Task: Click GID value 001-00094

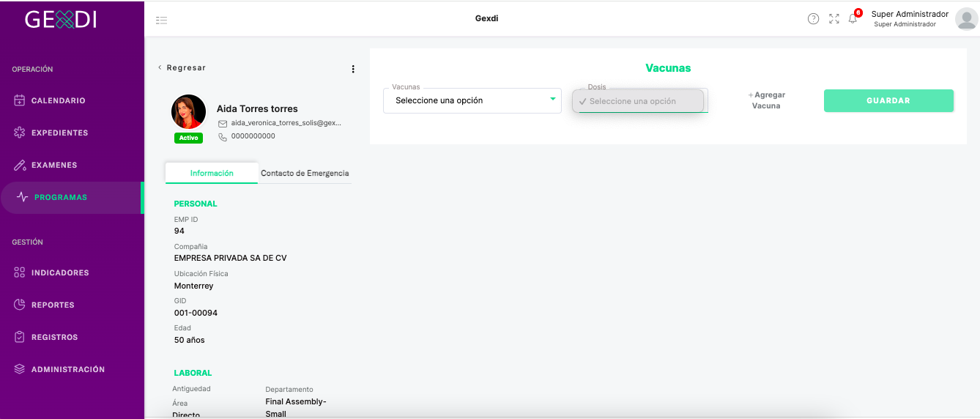Action: click(196, 313)
